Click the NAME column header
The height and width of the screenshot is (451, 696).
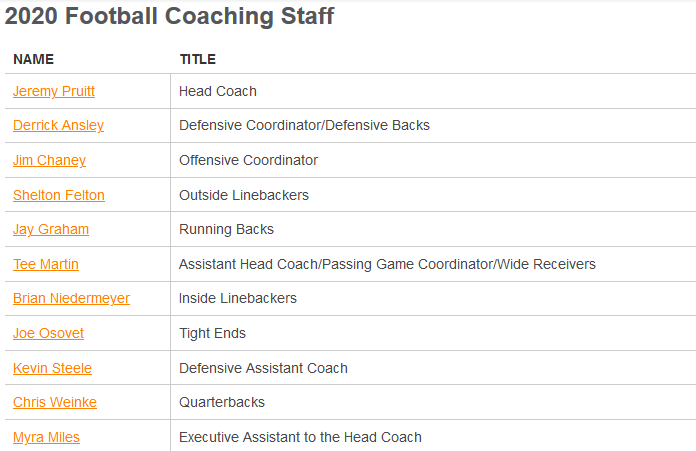[33, 59]
